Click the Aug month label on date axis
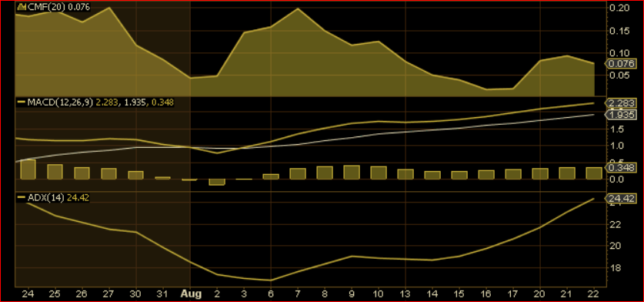Viewport: 644px width, 302px height. point(192,294)
